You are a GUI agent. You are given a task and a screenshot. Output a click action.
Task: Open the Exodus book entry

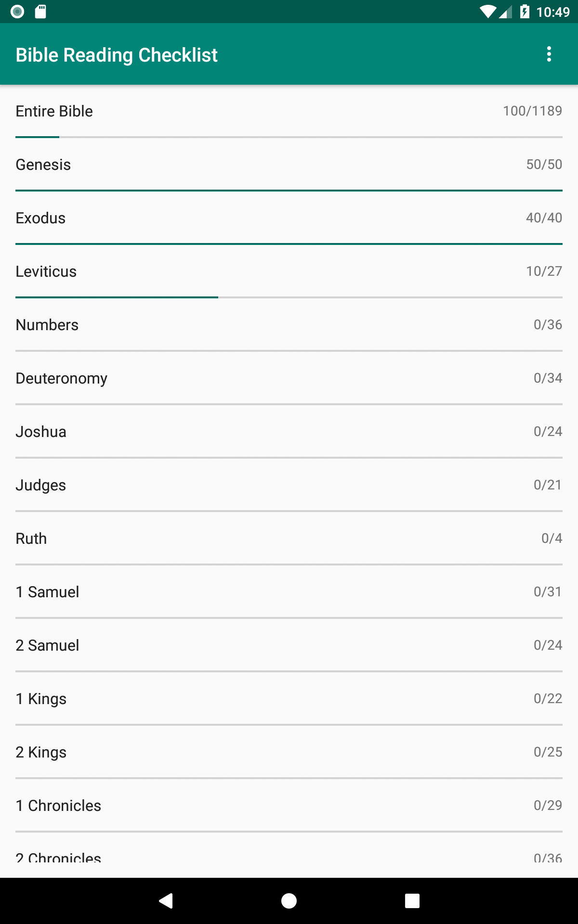coord(289,218)
